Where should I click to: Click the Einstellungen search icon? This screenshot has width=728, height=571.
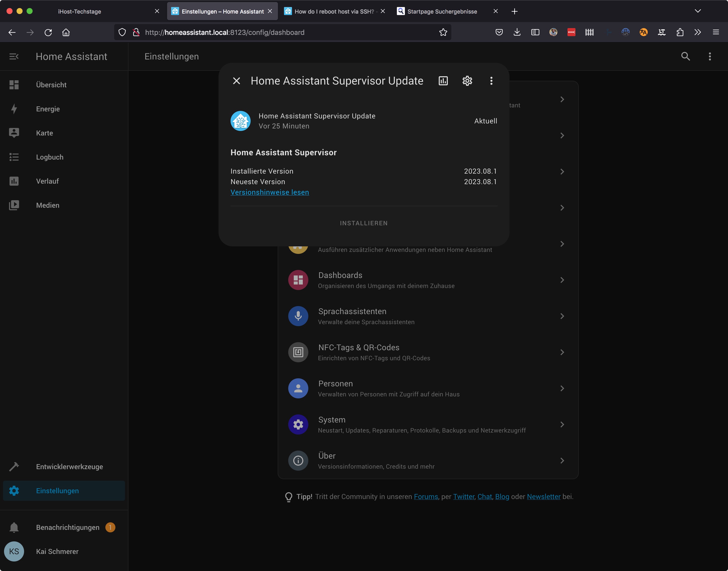click(x=685, y=56)
